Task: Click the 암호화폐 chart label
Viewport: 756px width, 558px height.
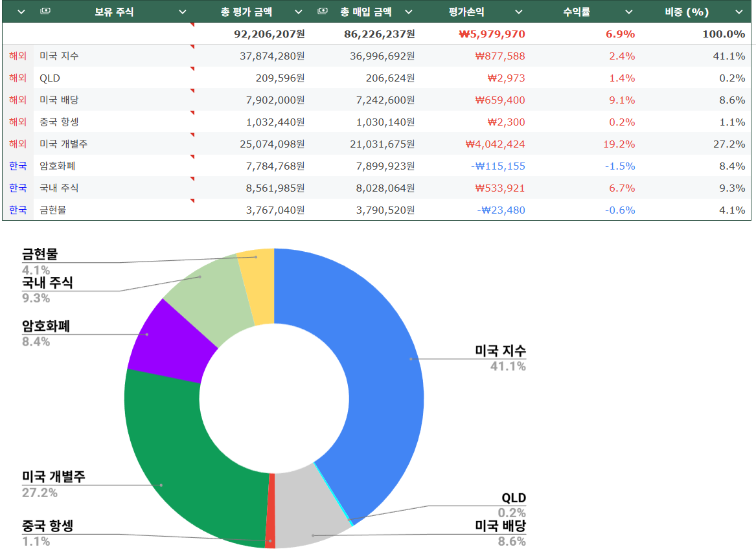Action: [x=46, y=326]
